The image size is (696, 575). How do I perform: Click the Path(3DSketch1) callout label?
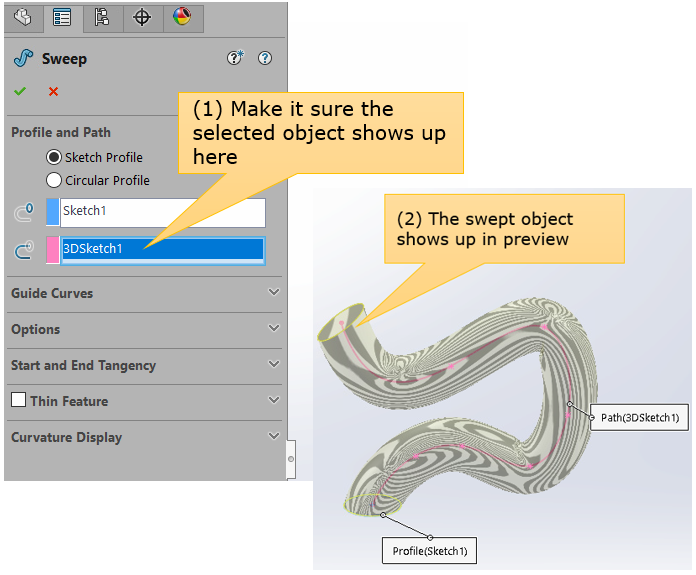click(x=640, y=417)
